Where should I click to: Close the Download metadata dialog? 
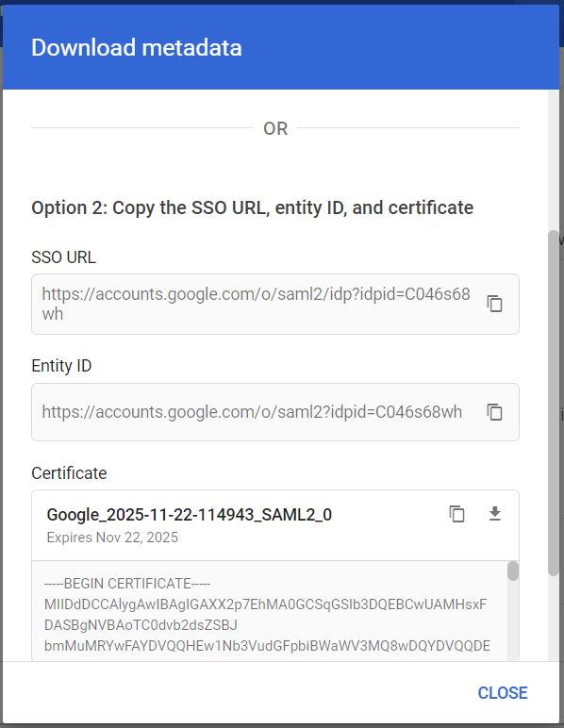click(x=503, y=693)
